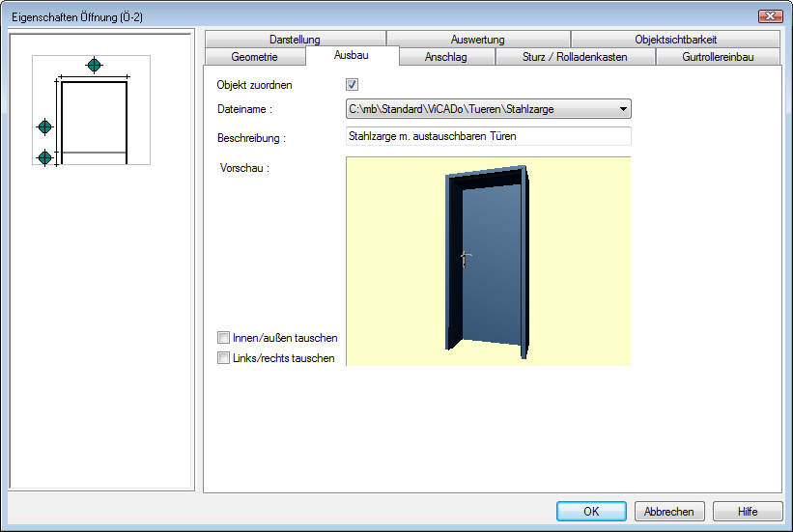Open the Geometrie tab
The height and width of the screenshot is (532, 793).
pos(254,57)
